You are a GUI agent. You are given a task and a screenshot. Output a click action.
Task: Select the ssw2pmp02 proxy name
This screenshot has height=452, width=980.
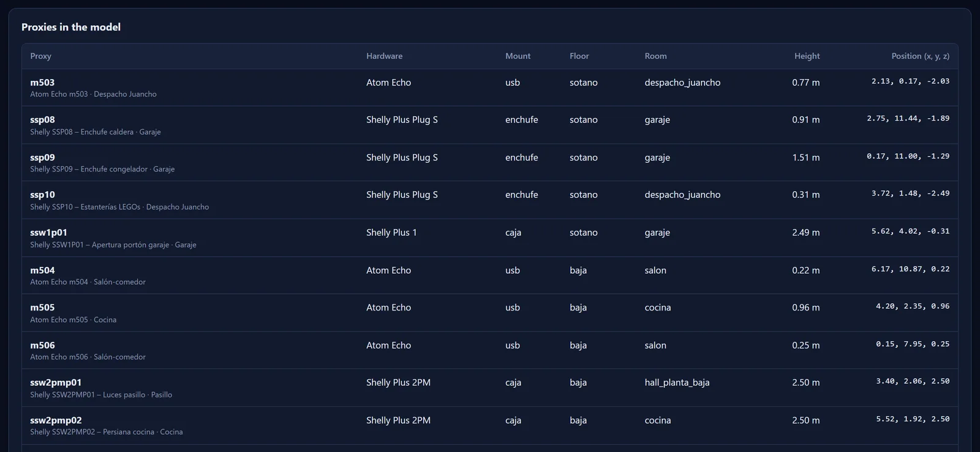(56, 420)
